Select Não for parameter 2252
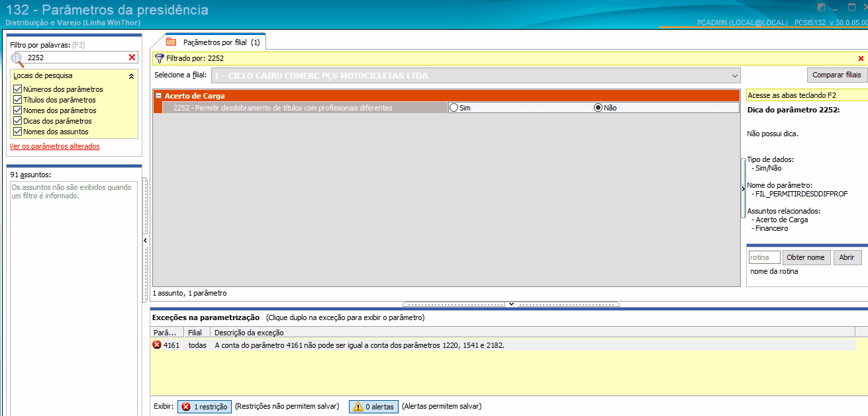 599,107
